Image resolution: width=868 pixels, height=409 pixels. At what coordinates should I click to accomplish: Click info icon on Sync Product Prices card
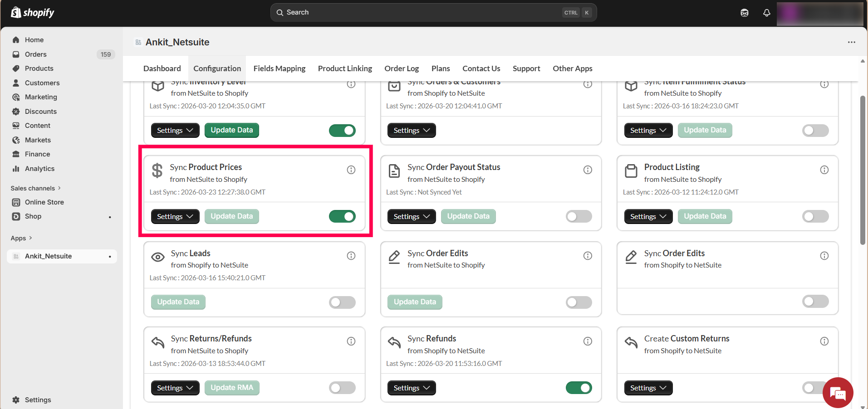pos(351,170)
